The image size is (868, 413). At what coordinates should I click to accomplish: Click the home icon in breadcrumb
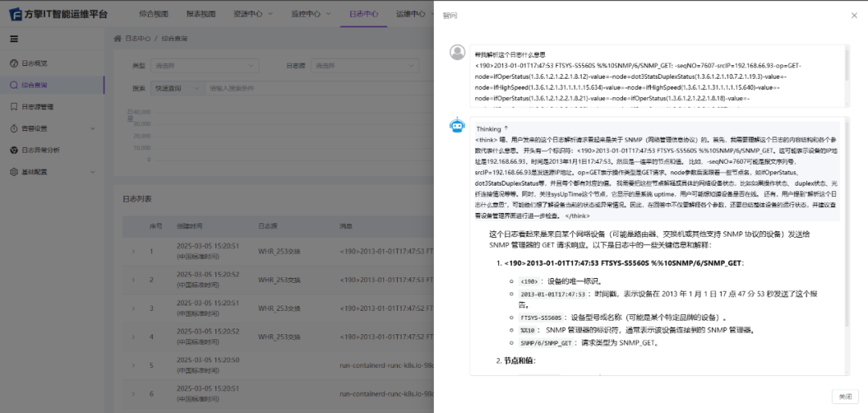click(x=117, y=38)
